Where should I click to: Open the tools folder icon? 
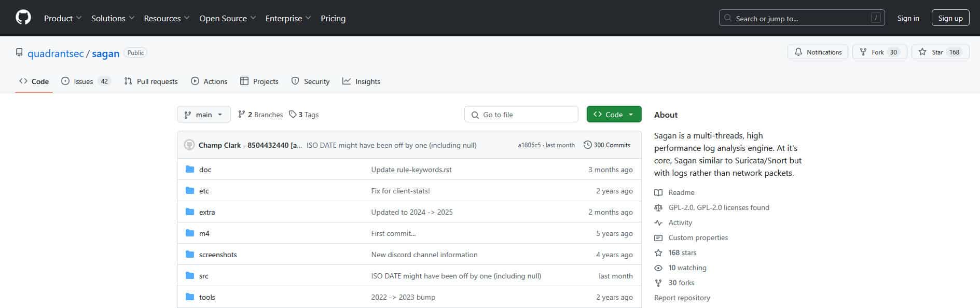pyautogui.click(x=190, y=297)
